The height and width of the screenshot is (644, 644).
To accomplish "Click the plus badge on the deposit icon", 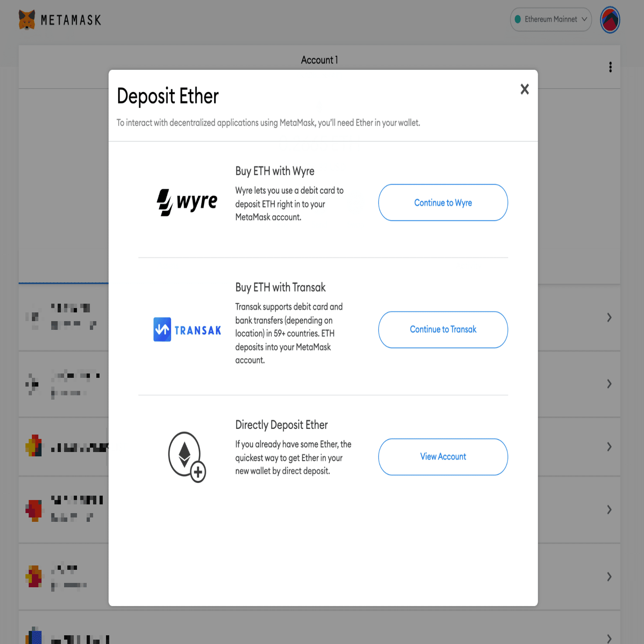I will pyautogui.click(x=199, y=471).
